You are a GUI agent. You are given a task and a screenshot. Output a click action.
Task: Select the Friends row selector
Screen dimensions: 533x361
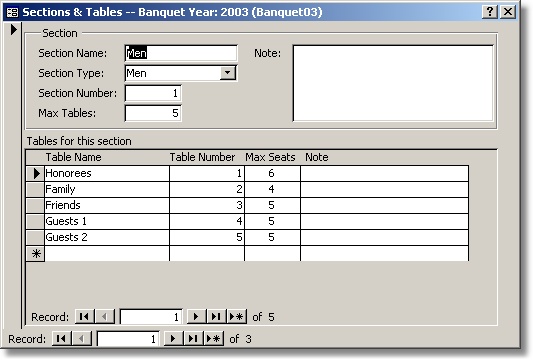pyautogui.click(x=35, y=205)
